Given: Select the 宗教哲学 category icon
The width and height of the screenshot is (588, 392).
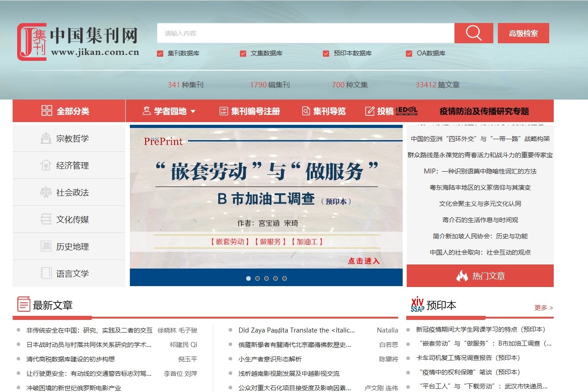Looking at the screenshot, I should (46, 138).
